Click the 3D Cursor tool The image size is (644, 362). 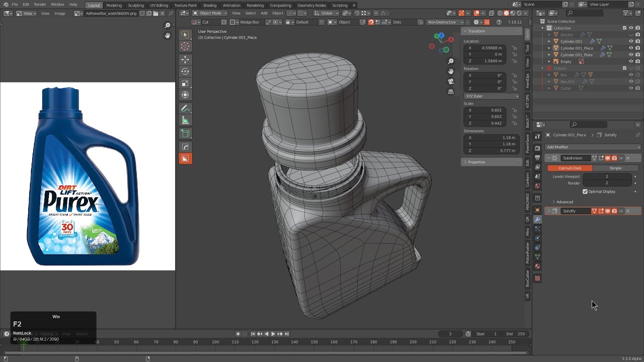[x=185, y=46]
